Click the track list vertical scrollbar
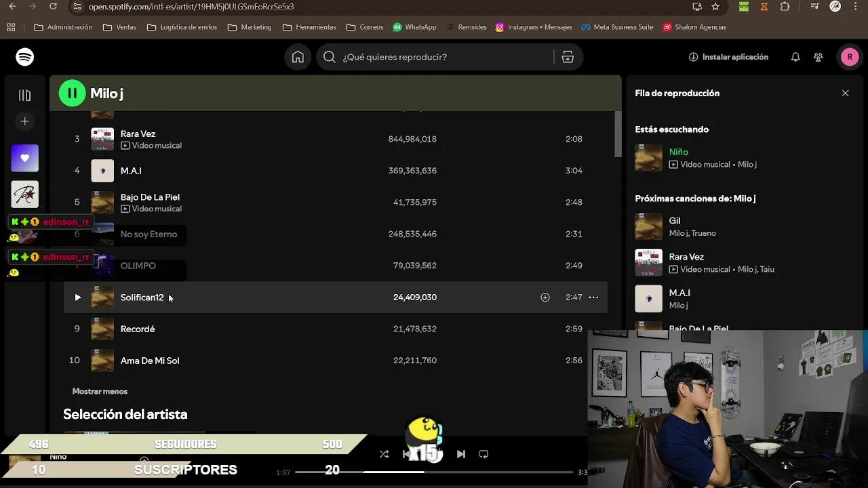Screen dimensions: 868x488 click(618, 136)
